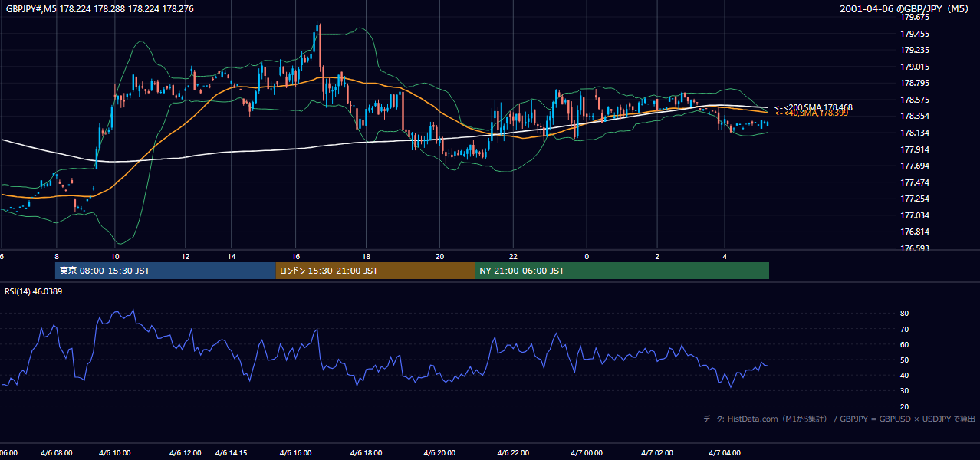Click price axis value 177.914
The height and width of the screenshot is (460, 980).
[914, 149]
